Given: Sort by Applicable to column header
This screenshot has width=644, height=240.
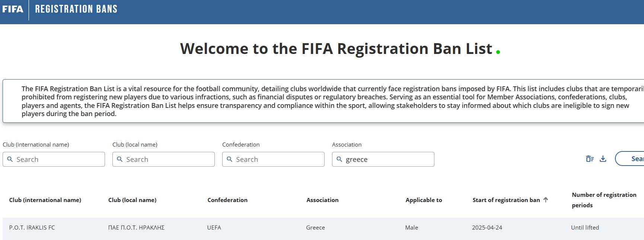Looking at the screenshot, I should (424, 200).
